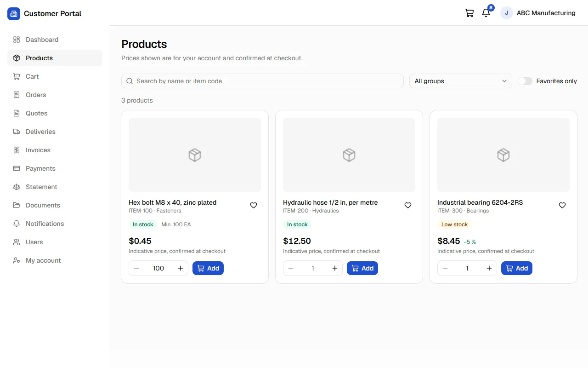The image size is (588, 368).
Task: Click the Customer Portal logo icon
Action: pyautogui.click(x=14, y=14)
